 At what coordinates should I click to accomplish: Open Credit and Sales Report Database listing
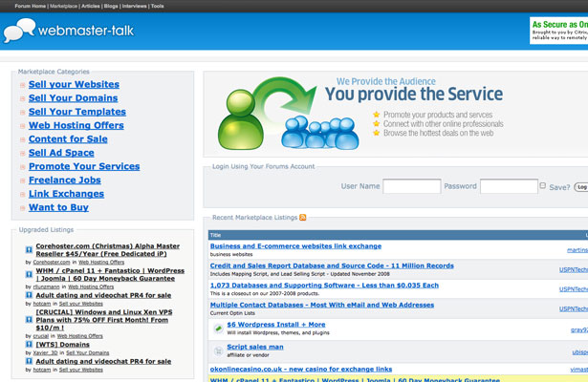pyautogui.click(x=332, y=265)
